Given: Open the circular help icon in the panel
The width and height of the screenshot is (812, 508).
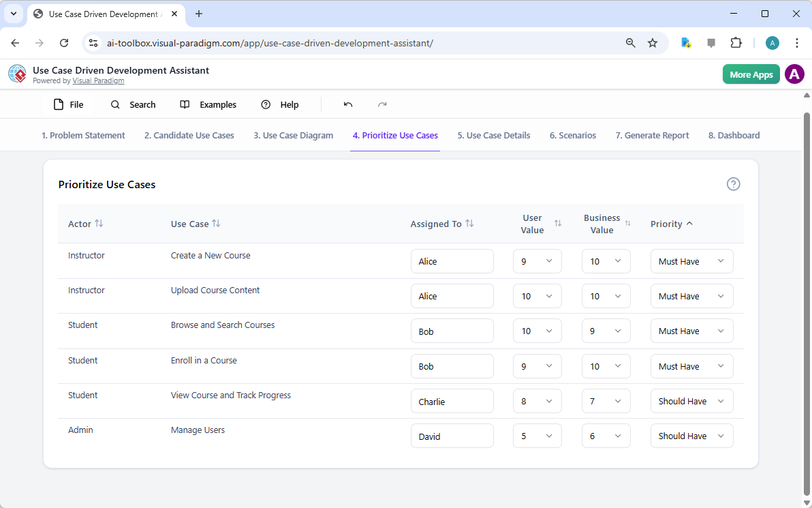Looking at the screenshot, I should click(x=734, y=184).
